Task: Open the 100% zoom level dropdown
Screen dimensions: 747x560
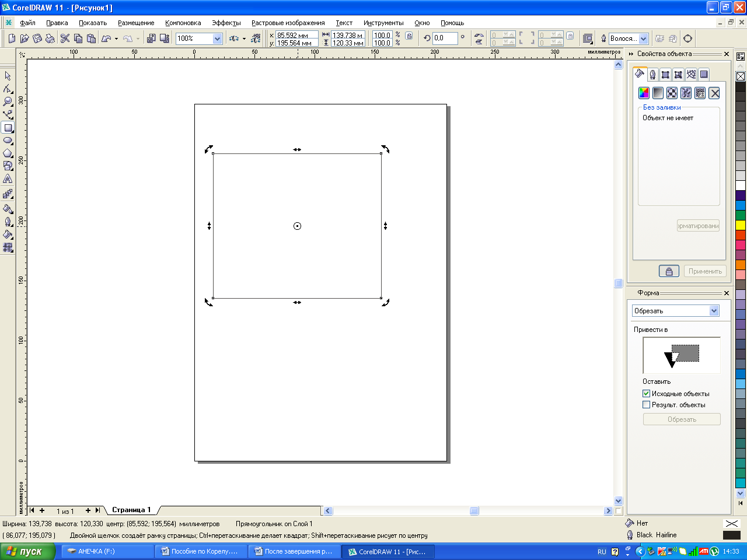Action: click(218, 38)
